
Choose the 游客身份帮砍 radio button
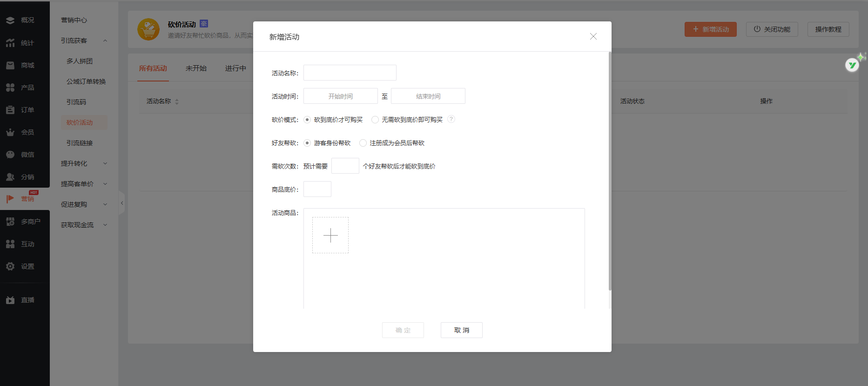pos(307,143)
